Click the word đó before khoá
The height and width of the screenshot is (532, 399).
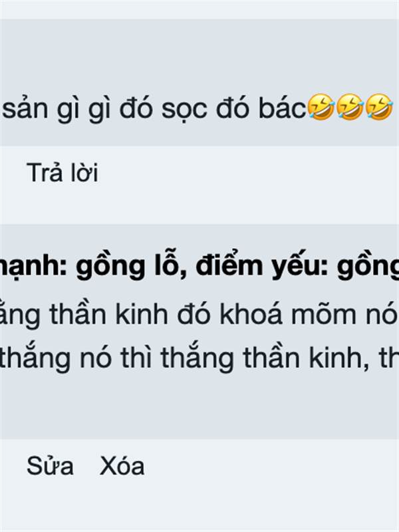coord(194,314)
